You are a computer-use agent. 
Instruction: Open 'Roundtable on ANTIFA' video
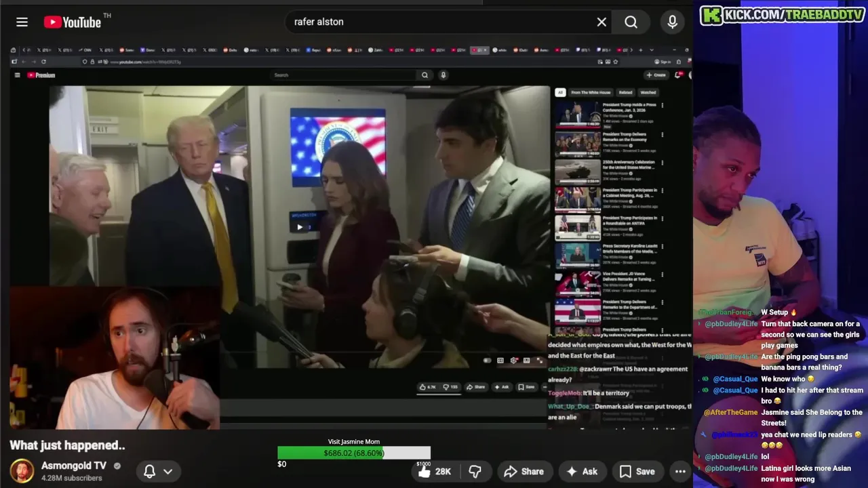578,228
